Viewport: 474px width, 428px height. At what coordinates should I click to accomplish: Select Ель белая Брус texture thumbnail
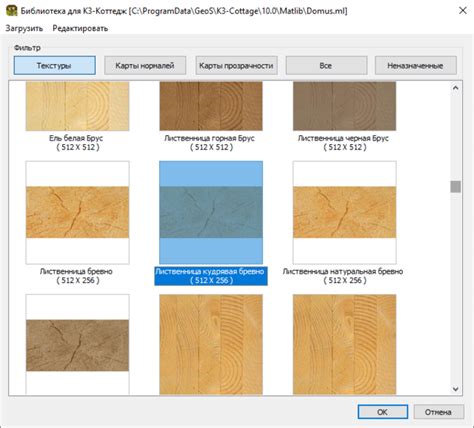[77, 106]
